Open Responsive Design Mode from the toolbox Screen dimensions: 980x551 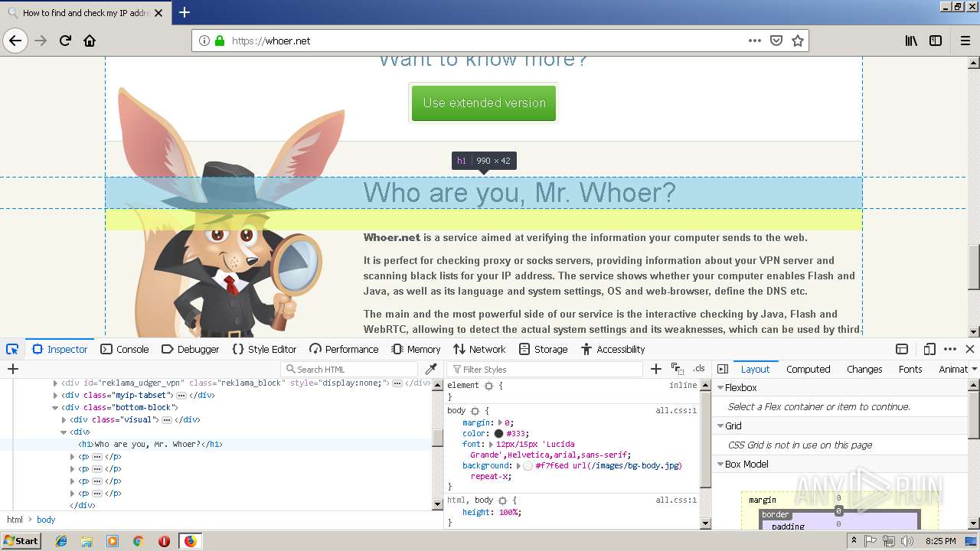click(x=929, y=349)
